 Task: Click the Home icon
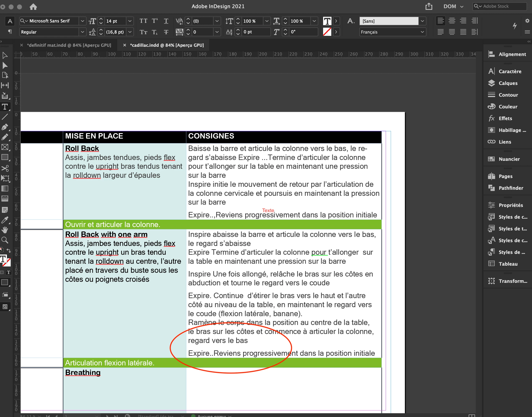click(x=33, y=6)
